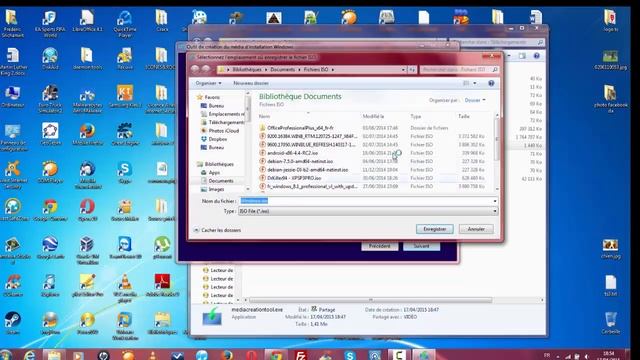Image resolution: width=640 pixels, height=360 pixels.
Task: Go forward using the dialog forward arrow
Action: (x=206, y=70)
